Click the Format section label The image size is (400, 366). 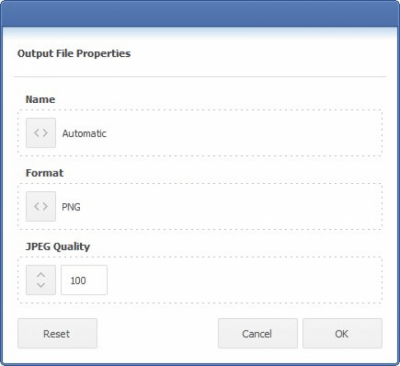[x=45, y=173]
